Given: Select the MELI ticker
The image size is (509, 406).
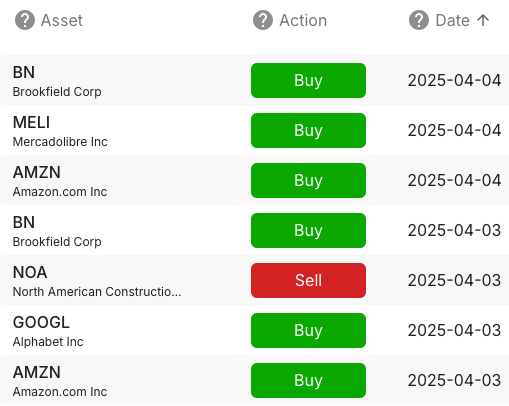Looking at the screenshot, I should (31, 122).
